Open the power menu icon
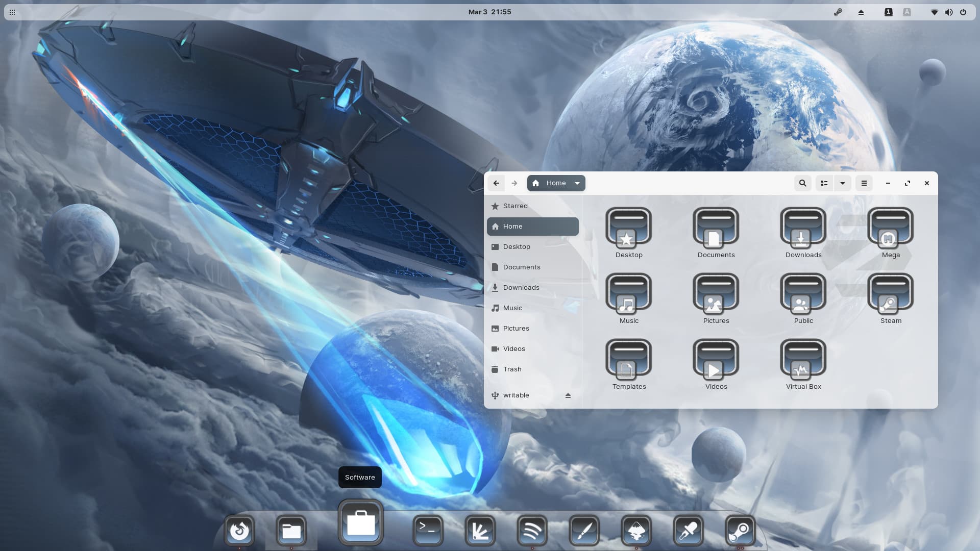 coord(963,12)
